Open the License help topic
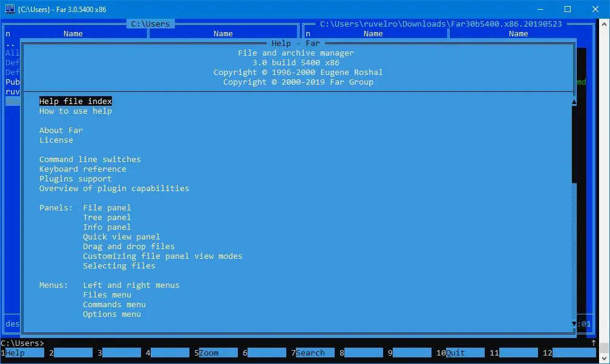The height and width of the screenshot is (364, 610). tap(56, 140)
